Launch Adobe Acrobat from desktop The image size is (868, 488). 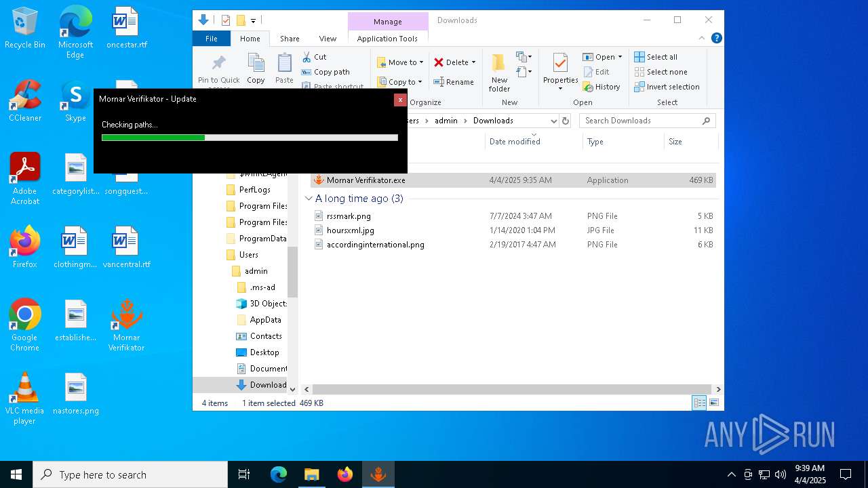25,179
